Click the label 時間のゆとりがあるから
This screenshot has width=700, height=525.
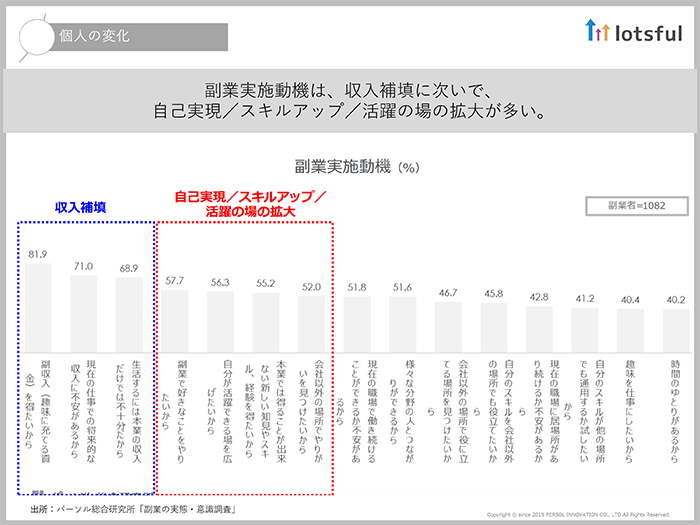pos(675,411)
